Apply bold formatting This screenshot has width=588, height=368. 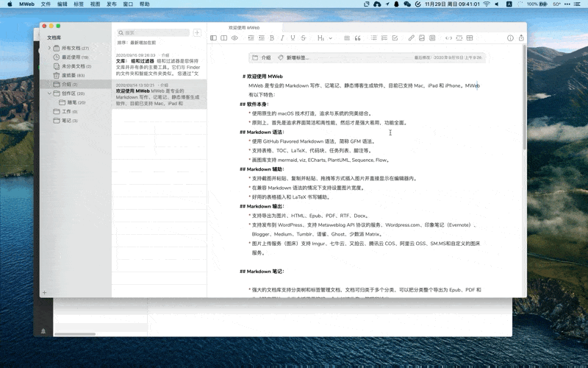[x=272, y=38]
